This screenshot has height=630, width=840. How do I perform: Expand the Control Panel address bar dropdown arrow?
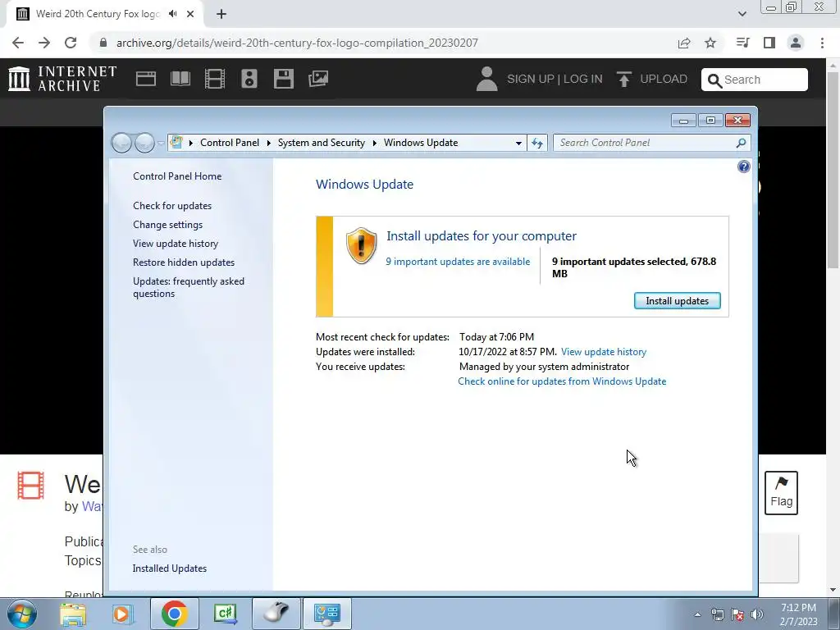coord(518,143)
